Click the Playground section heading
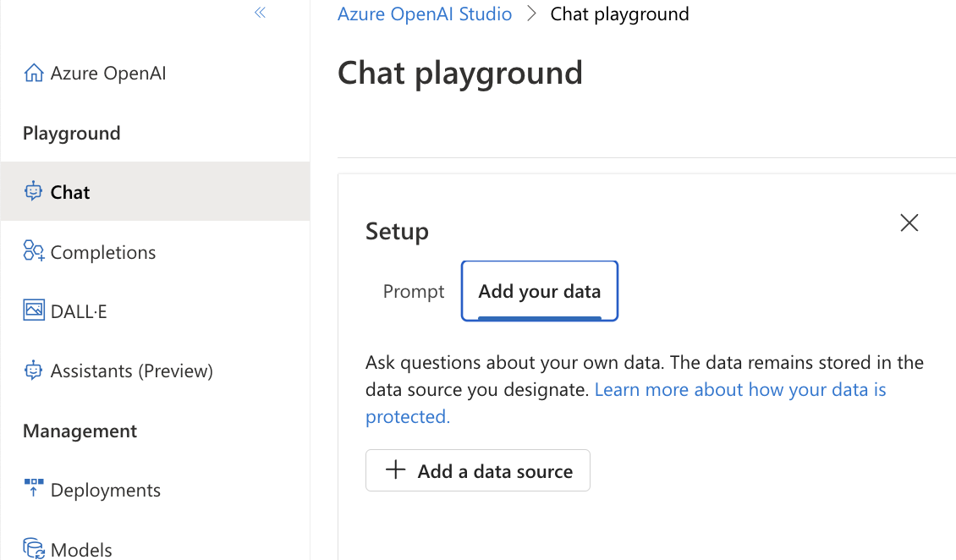The image size is (956, 560). 72,133
